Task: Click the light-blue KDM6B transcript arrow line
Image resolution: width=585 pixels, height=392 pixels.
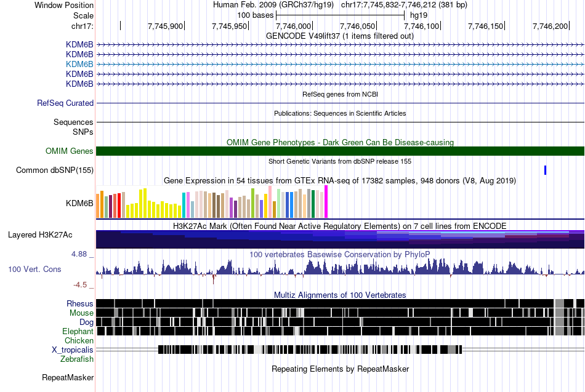Action: [340, 64]
